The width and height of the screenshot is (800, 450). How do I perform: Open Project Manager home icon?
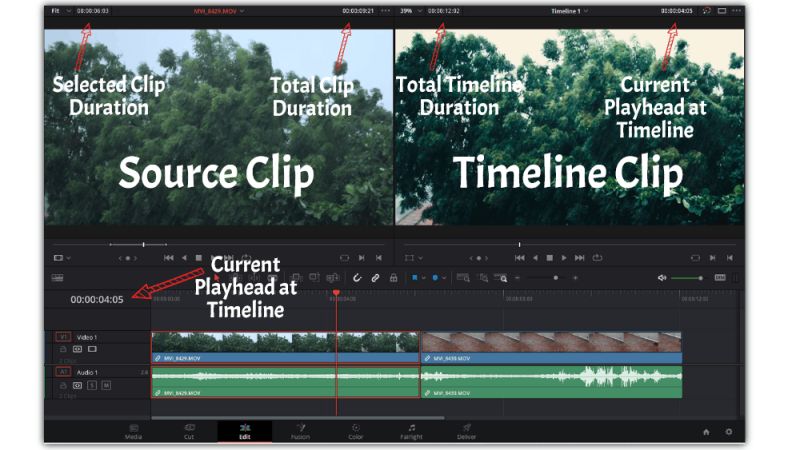click(x=706, y=432)
